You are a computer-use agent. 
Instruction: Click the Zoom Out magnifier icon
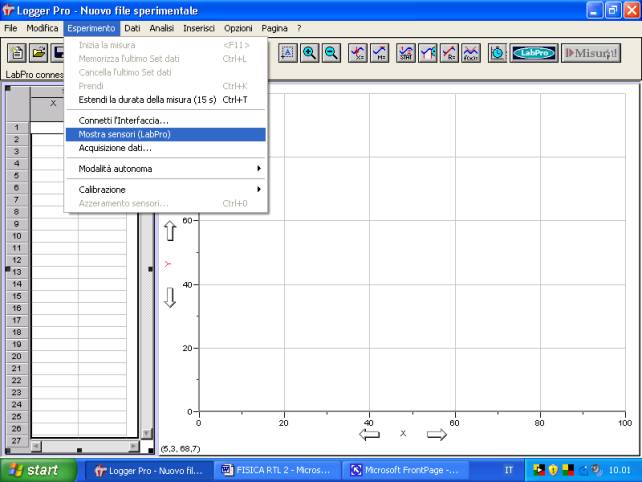click(331, 54)
